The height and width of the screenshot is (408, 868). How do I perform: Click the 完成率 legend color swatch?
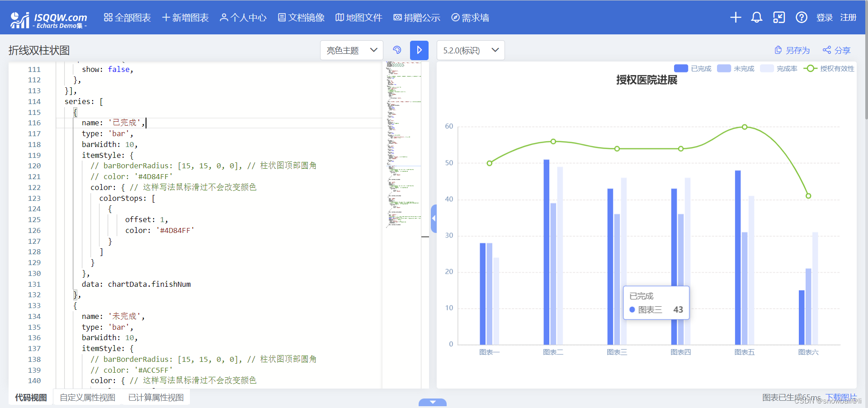[766, 68]
